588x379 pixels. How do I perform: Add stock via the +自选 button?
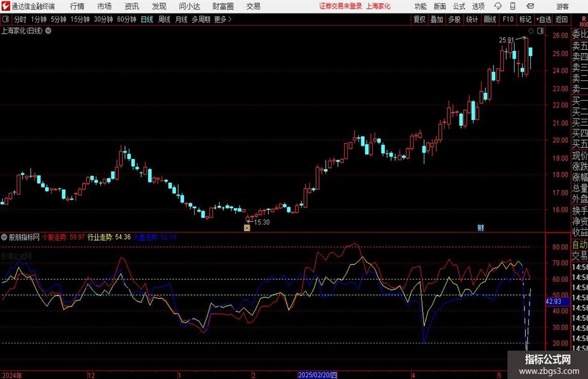543,19
